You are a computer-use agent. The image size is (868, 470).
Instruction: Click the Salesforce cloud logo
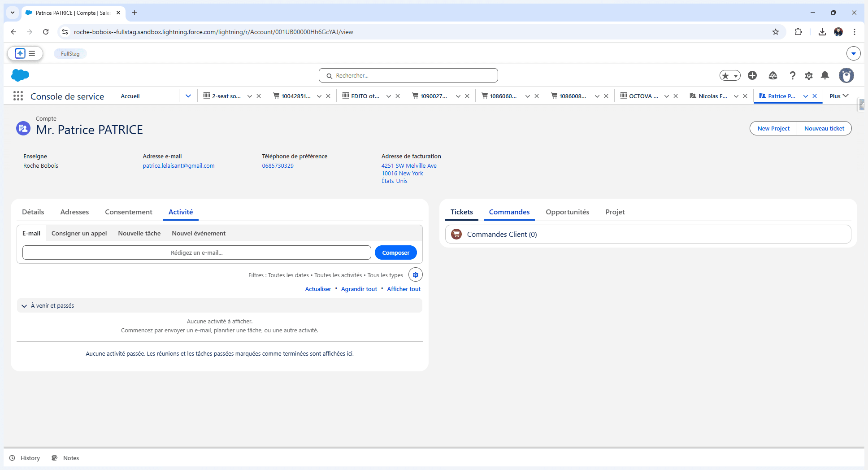tap(20, 75)
